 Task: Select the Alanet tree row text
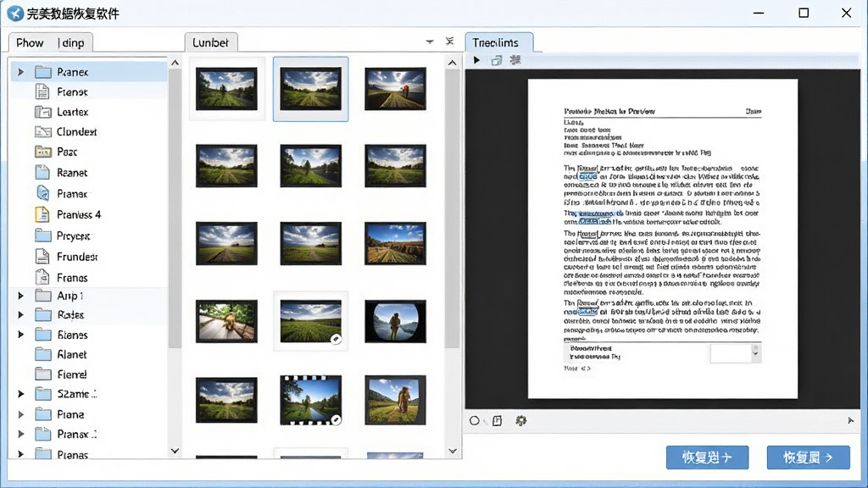point(72,354)
